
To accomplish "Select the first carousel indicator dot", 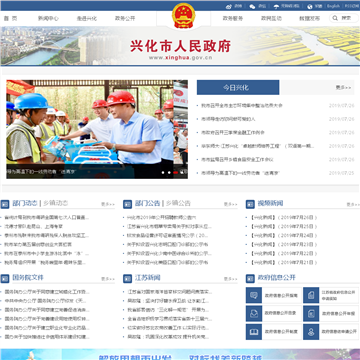I will 163,172.
